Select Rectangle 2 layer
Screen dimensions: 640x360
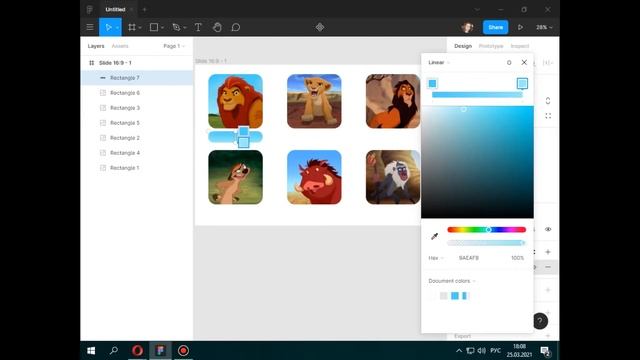pos(137,138)
